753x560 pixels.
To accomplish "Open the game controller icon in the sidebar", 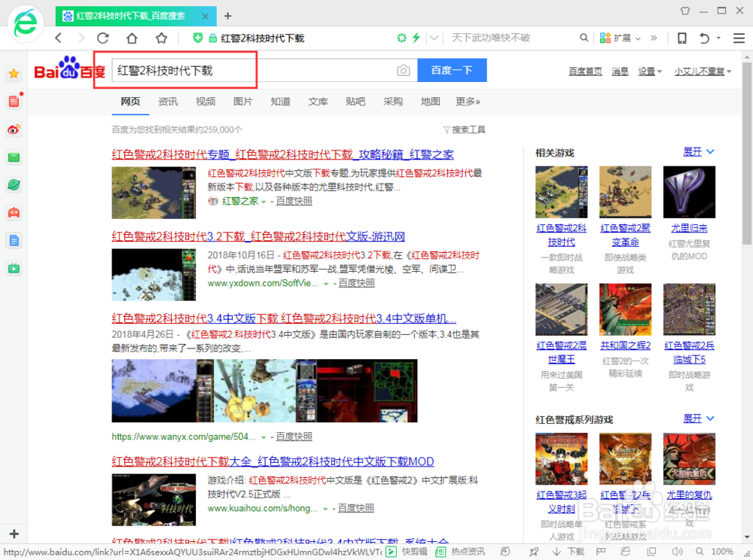I will point(14,212).
